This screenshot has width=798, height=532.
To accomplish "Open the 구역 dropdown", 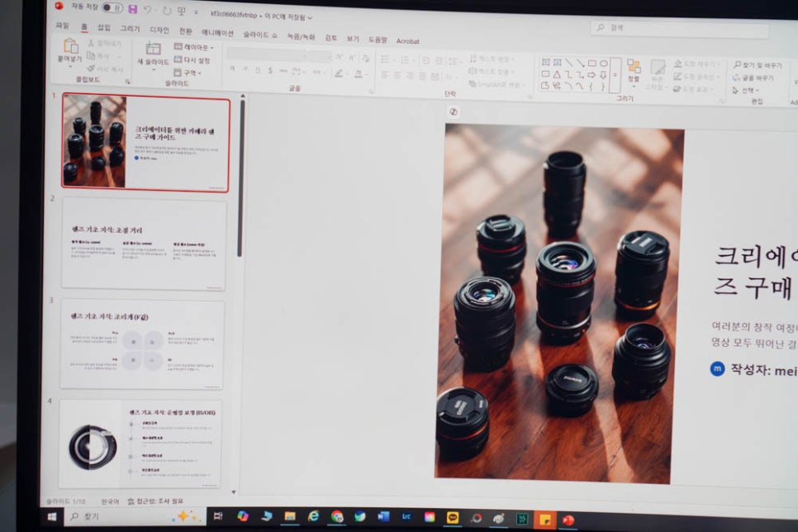I will [188, 73].
